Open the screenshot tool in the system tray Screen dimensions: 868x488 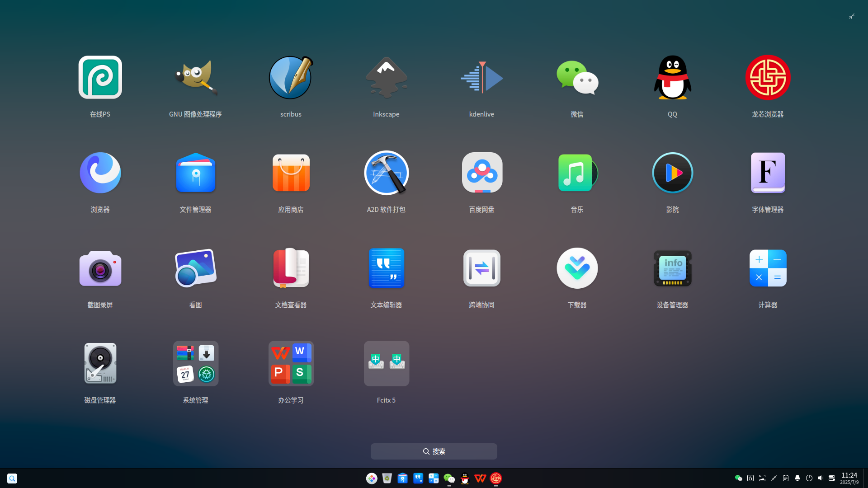tap(762, 478)
